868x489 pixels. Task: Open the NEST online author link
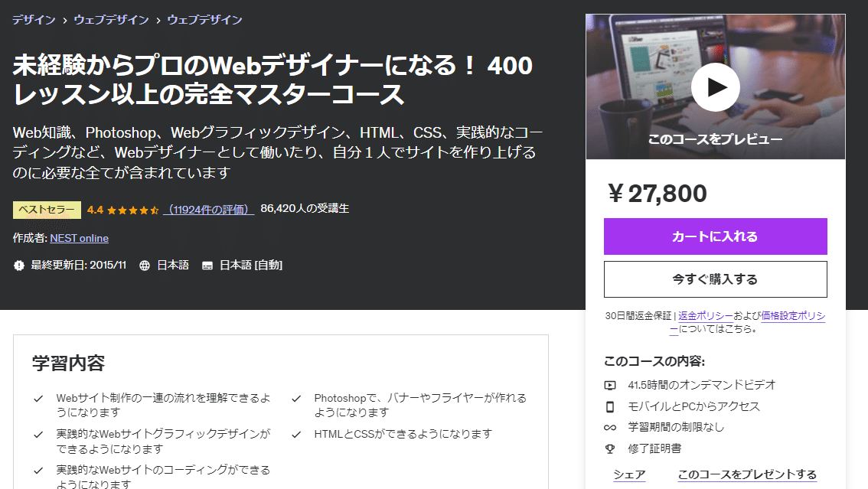(x=79, y=239)
